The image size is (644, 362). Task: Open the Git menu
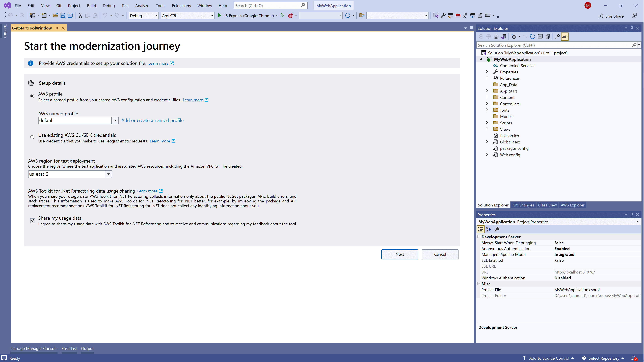(59, 6)
